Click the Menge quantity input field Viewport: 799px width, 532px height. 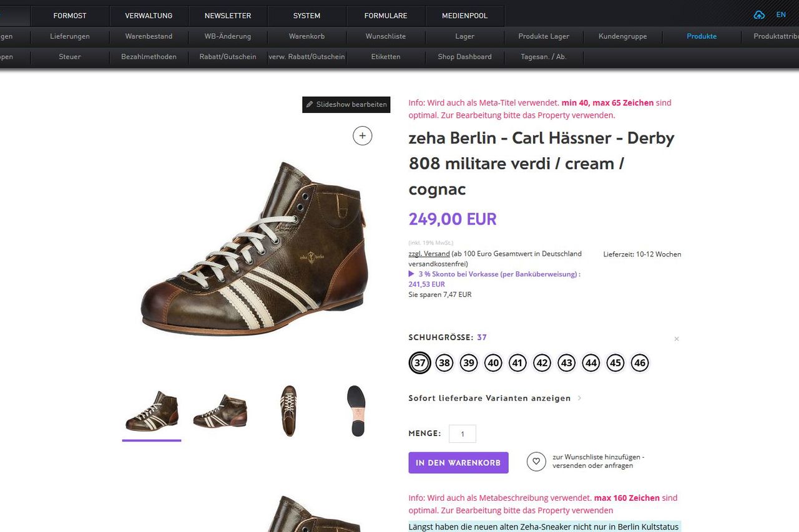click(462, 433)
